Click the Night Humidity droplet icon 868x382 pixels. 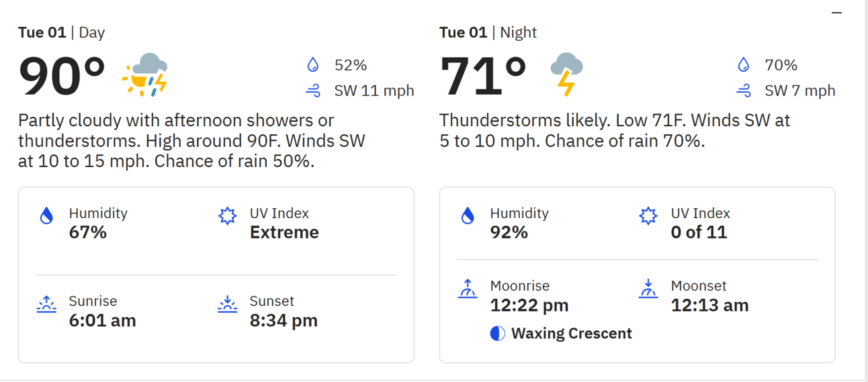[x=468, y=216]
